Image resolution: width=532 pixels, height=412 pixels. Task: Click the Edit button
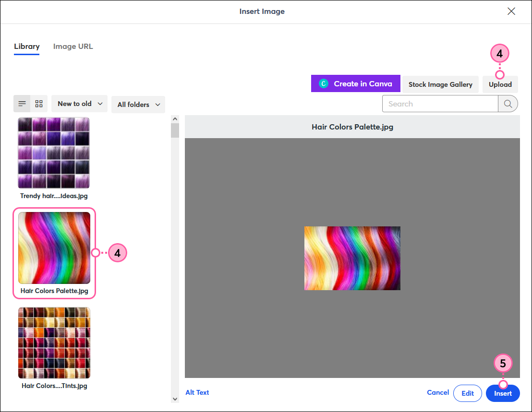click(x=468, y=393)
